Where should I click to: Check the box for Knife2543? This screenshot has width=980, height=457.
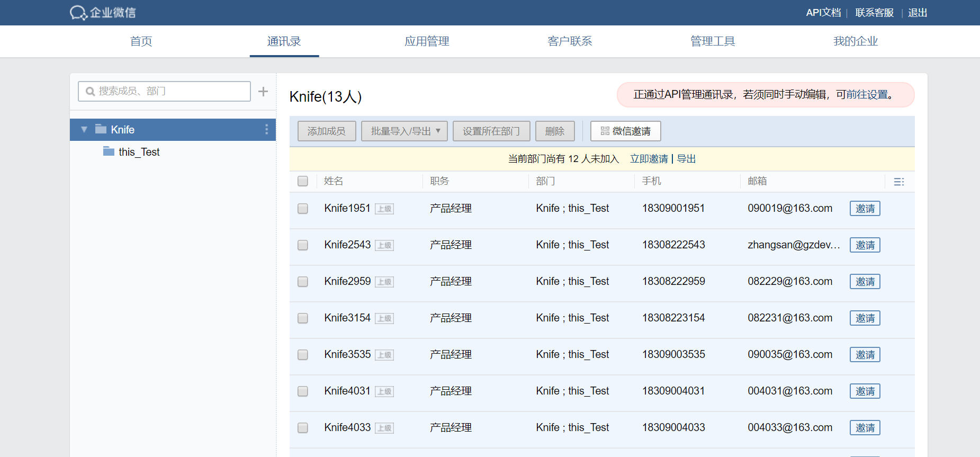(x=303, y=245)
